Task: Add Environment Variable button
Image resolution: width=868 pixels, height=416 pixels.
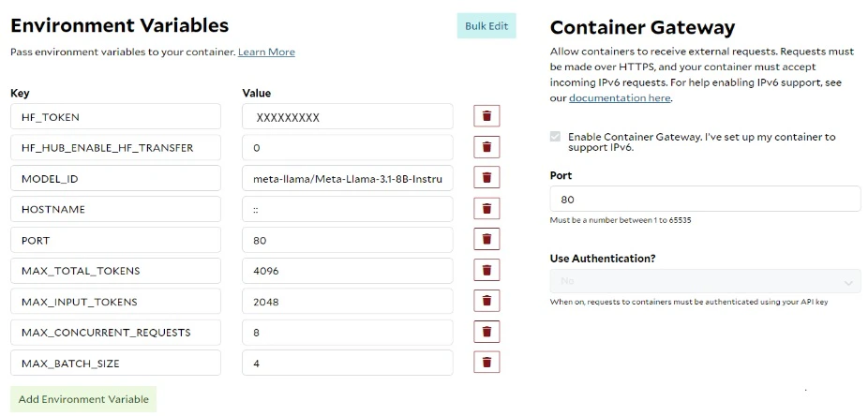Action: point(83,399)
